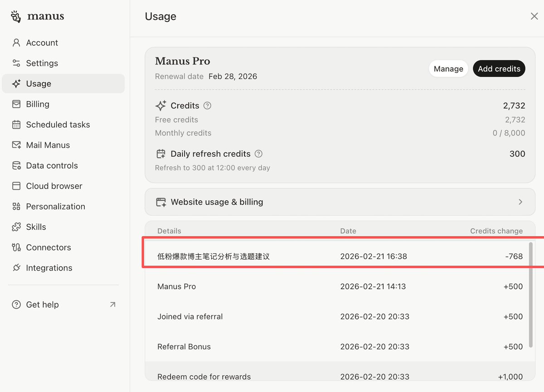Click the Daily refresh credits 300 value
The height and width of the screenshot is (392, 544).
pos(517,154)
